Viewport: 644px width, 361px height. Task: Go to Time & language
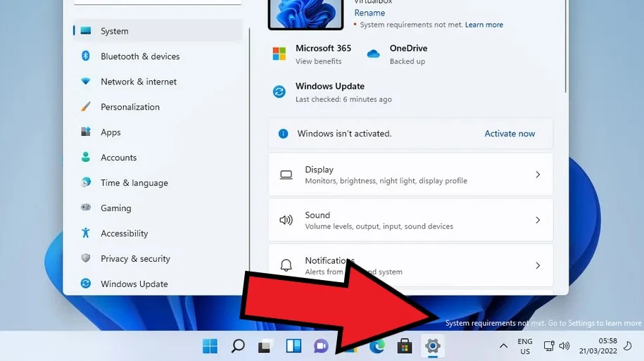[x=158, y=183]
